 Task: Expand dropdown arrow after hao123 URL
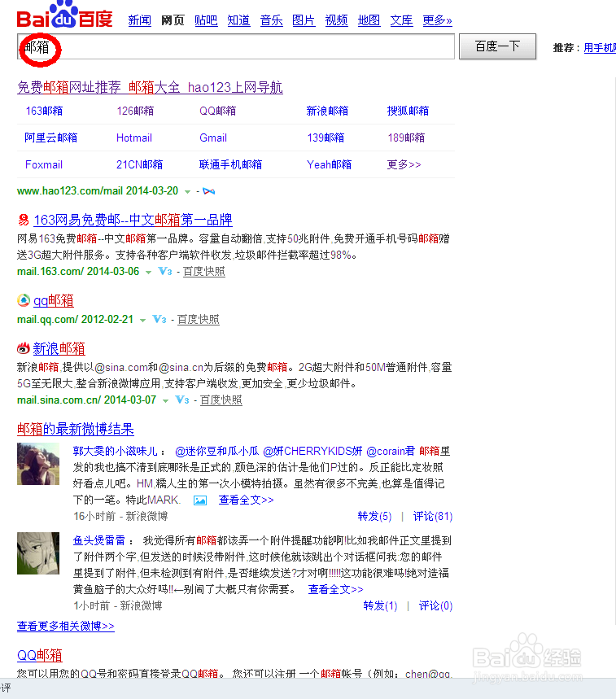[x=188, y=192]
